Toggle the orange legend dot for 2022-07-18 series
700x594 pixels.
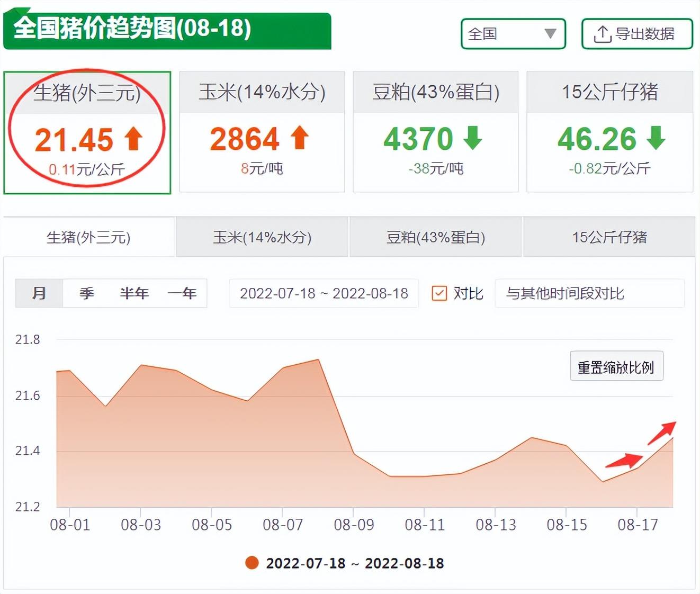(x=252, y=563)
